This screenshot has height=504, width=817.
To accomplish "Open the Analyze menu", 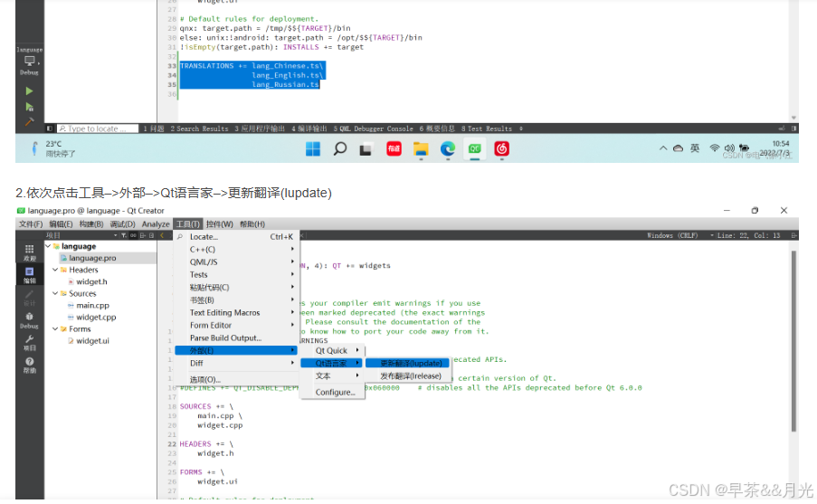I will click(156, 224).
